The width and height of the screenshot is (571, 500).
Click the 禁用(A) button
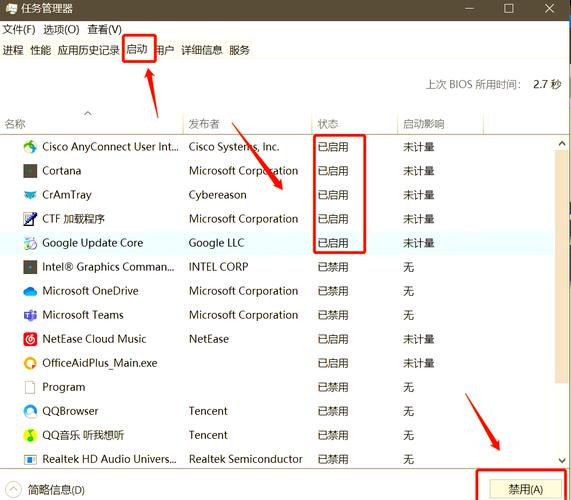click(525, 489)
